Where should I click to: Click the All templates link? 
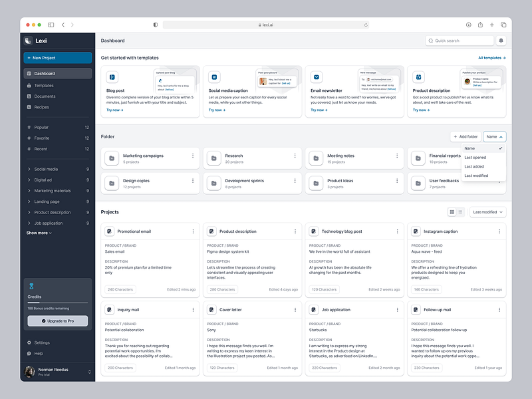(491, 57)
